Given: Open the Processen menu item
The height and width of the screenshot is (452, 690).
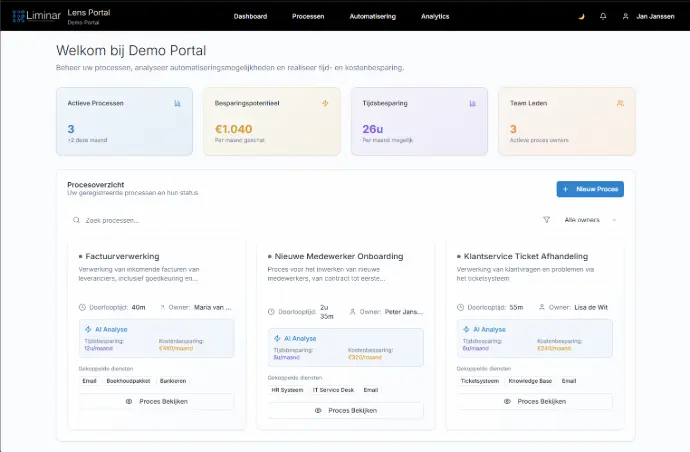Looking at the screenshot, I should pyautogui.click(x=308, y=16).
